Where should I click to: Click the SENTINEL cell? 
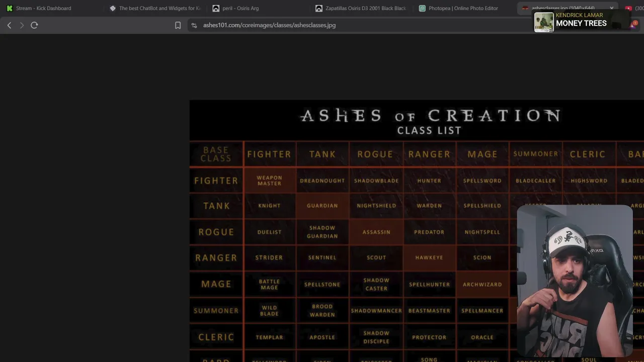point(323,257)
